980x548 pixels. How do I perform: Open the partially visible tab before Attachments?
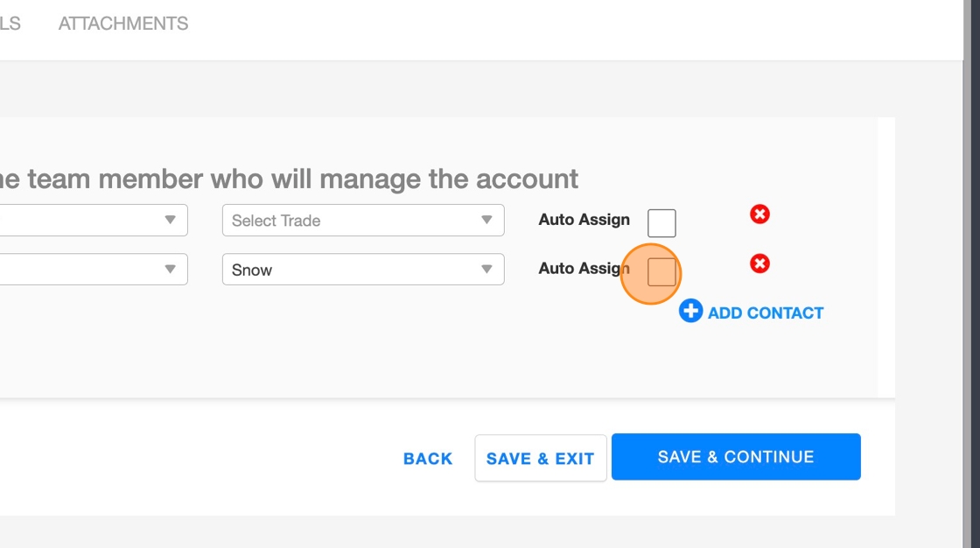[x=10, y=24]
